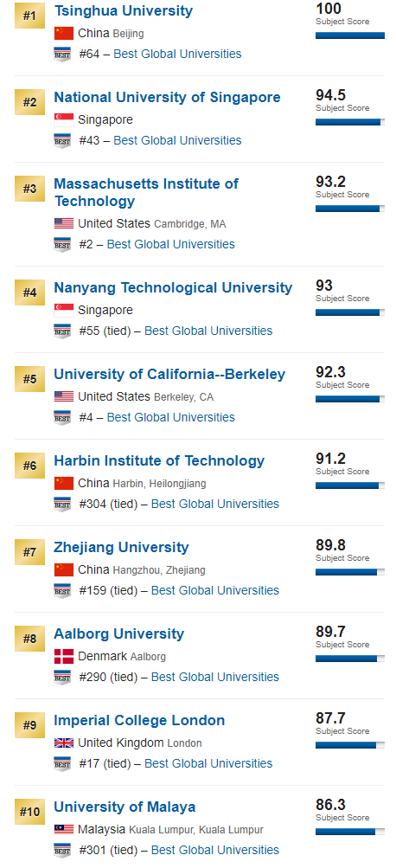Click the China flag icon under Tsinghua University
This screenshot has width=396, height=868.
(64, 33)
